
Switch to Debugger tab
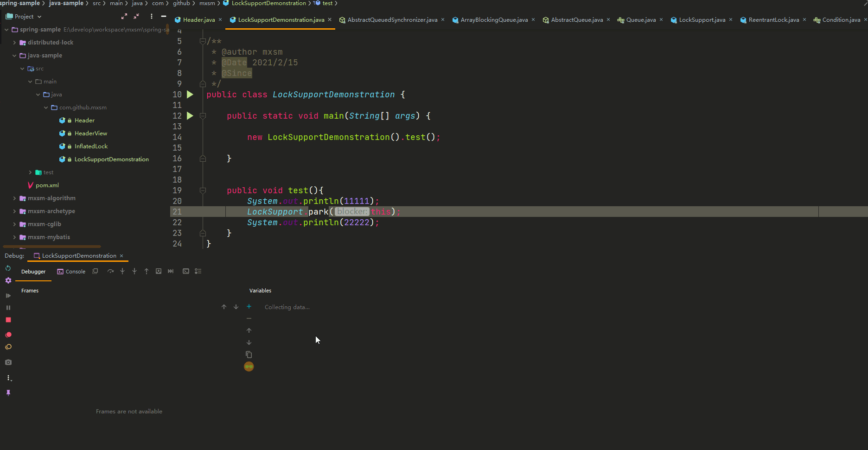coord(33,272)
